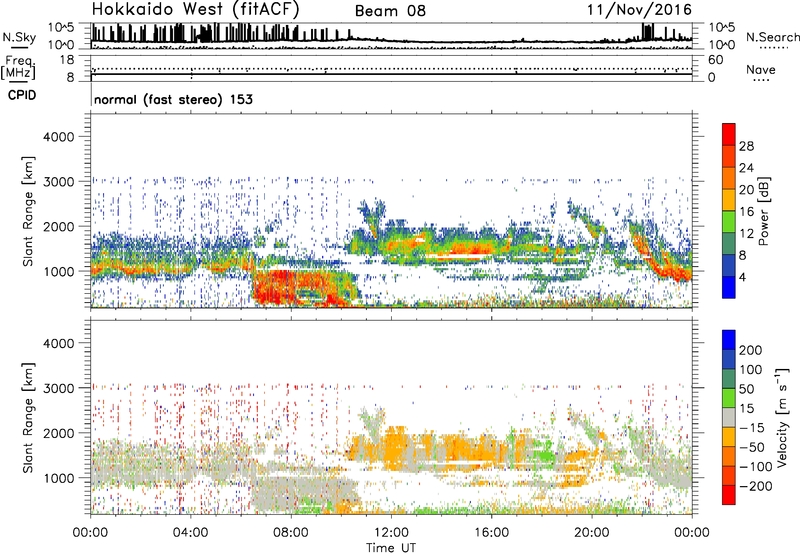The height and width of the screenshot is (554, 800).
Task: Select the gray -15 to 15 Velocity colorbar segment
Action: point(729,417)
